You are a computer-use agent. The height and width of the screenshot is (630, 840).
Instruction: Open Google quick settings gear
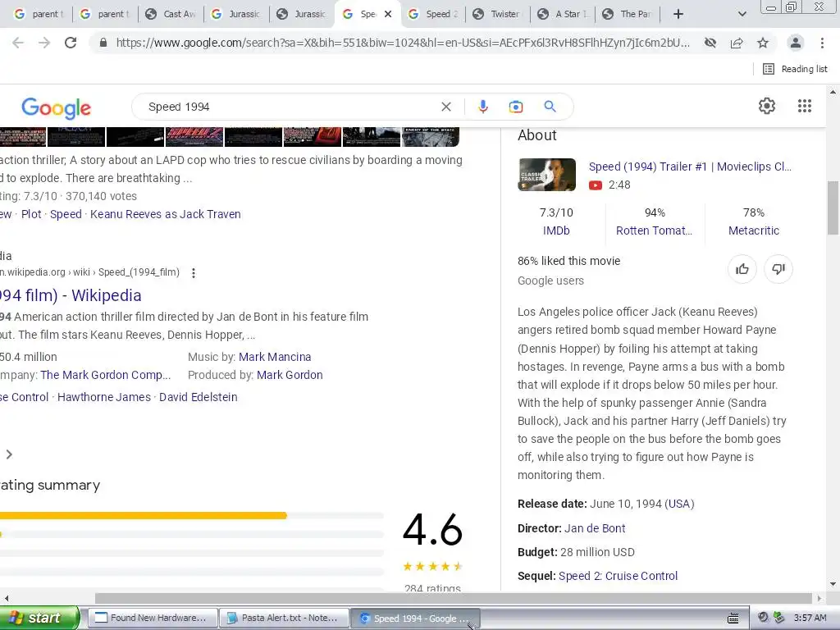click(x=767, y=106)
